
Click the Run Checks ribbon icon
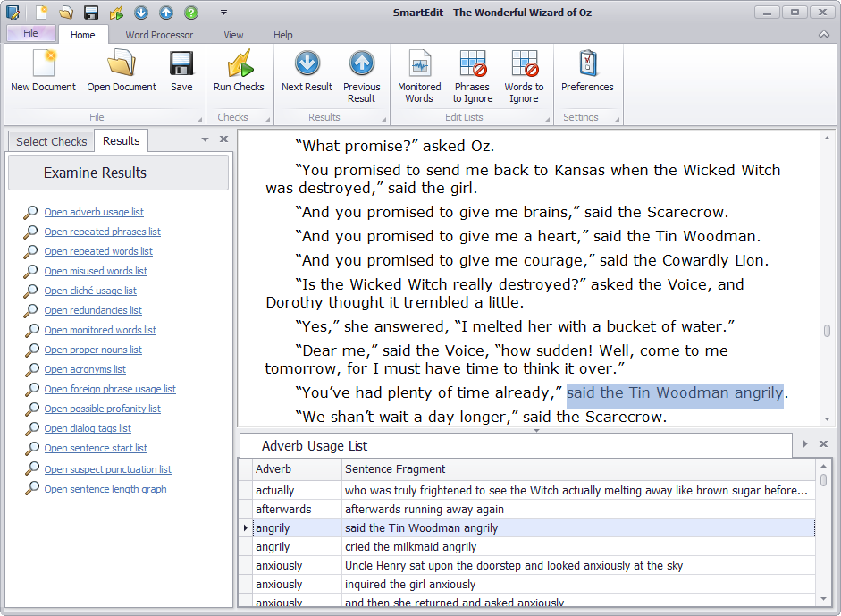coord(239,72)
